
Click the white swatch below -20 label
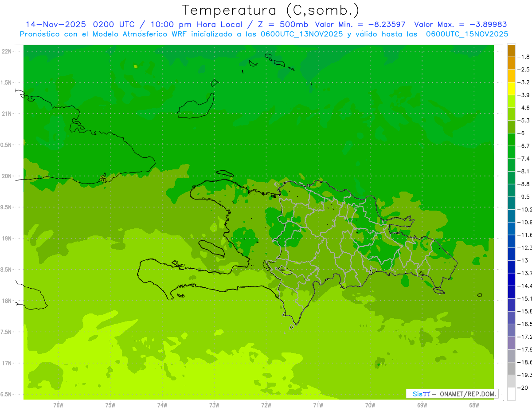coord(511,394)
